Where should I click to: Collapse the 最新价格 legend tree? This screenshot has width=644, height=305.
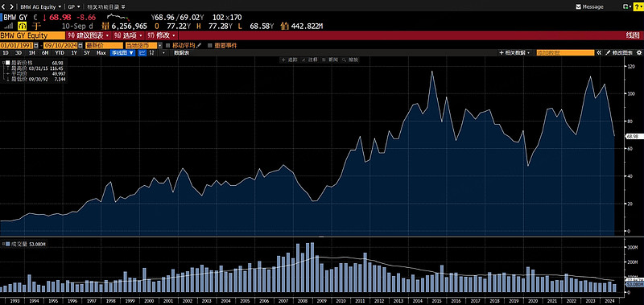[4, 63]
